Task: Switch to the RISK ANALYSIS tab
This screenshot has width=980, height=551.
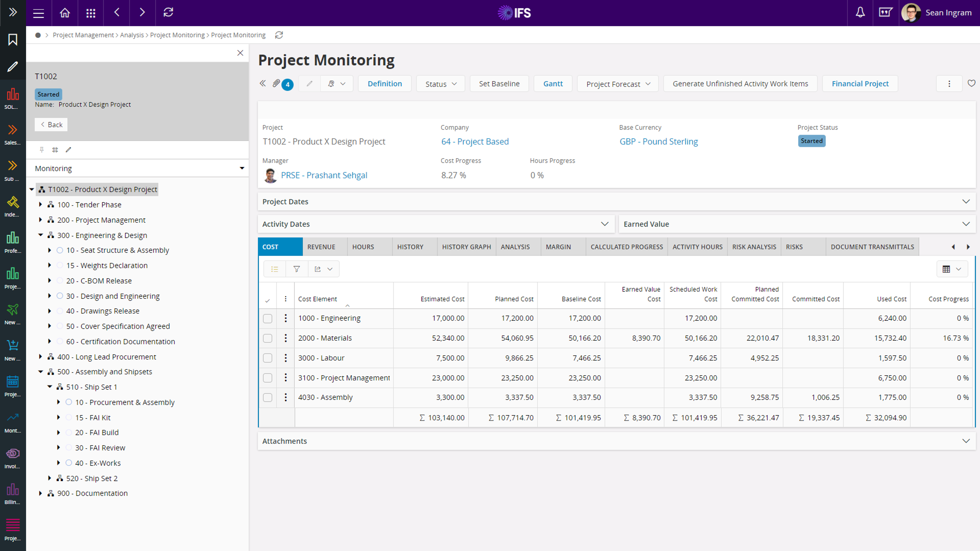Action: pos(754,247)
